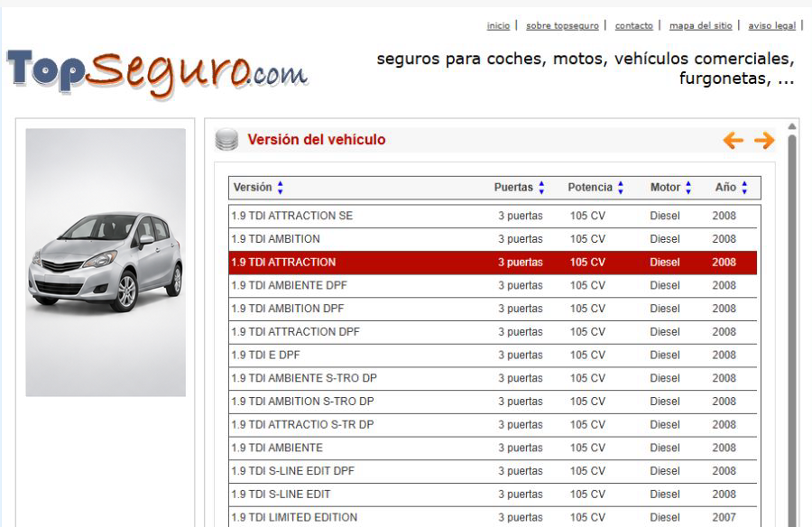Click the silver car thumbnail image
Viewport: 812px width, 527px height.
[106, 263]
